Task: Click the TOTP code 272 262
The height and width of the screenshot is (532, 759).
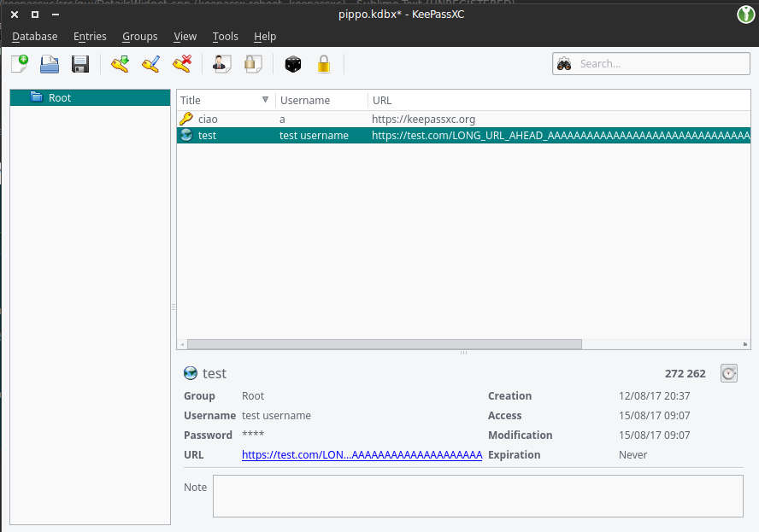Action: tap(685, 373)
